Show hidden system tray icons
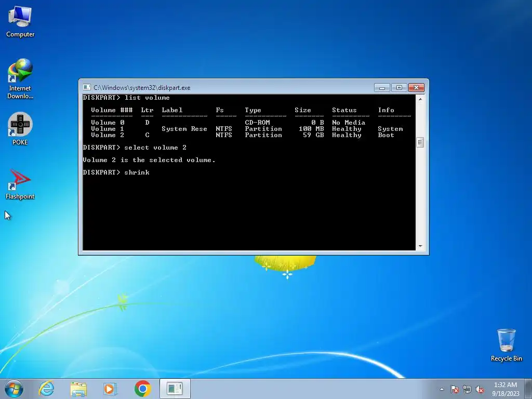Viewport: 532px width, 399px height. tap(442, 389)
